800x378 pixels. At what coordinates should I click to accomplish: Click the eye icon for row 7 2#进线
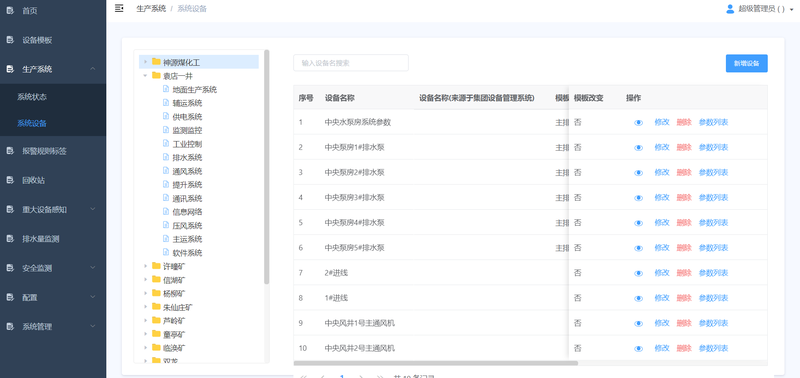[638, 273]
